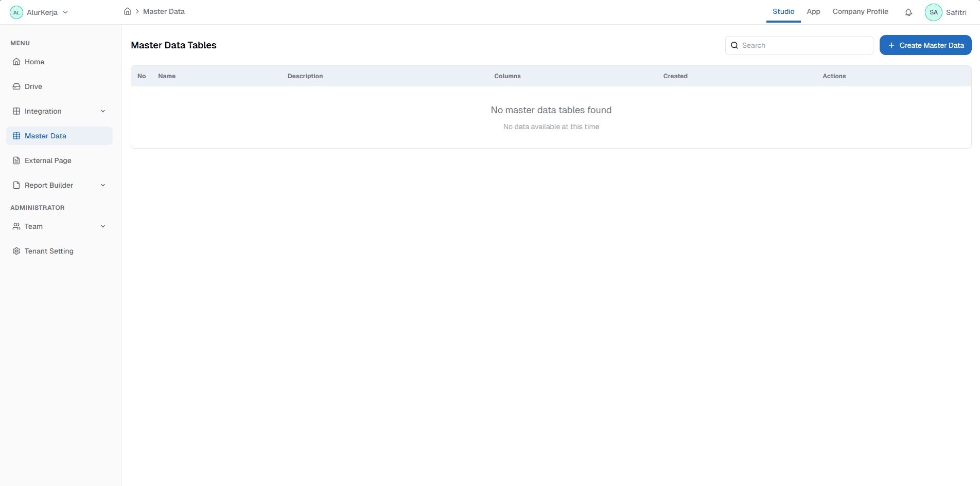Open the Company Profile tab

860,11
